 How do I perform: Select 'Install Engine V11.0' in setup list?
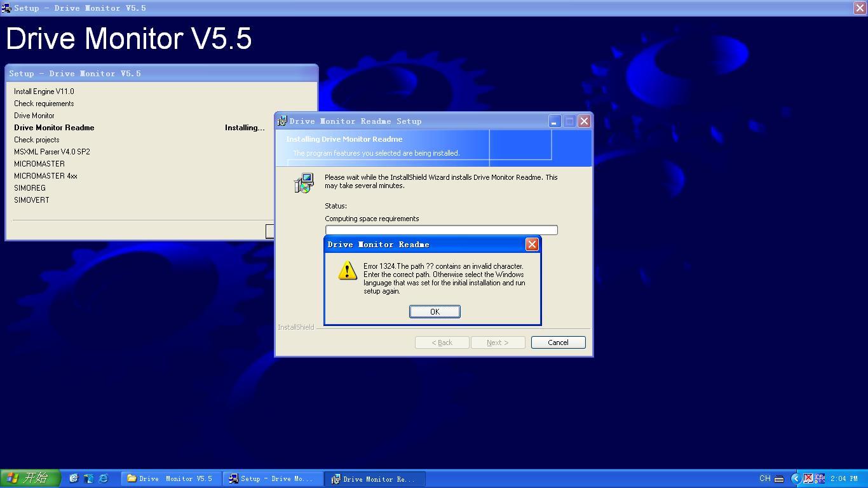tap(44, 91)
